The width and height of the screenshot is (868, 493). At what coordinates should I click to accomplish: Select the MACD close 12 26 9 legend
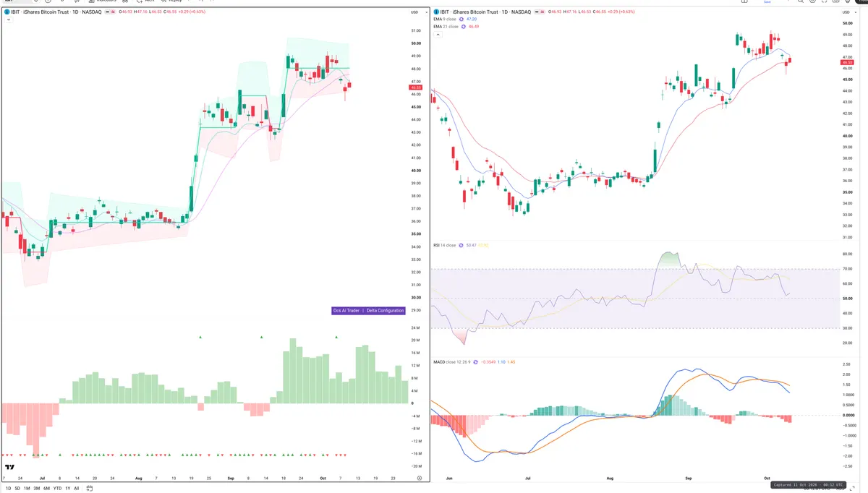[451, 362]
